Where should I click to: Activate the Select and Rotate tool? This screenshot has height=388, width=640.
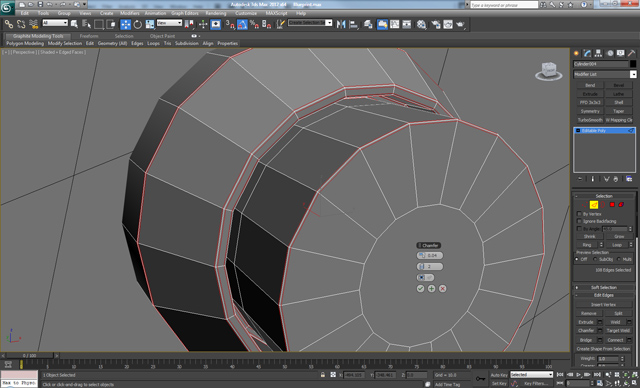tap(138, 24)
